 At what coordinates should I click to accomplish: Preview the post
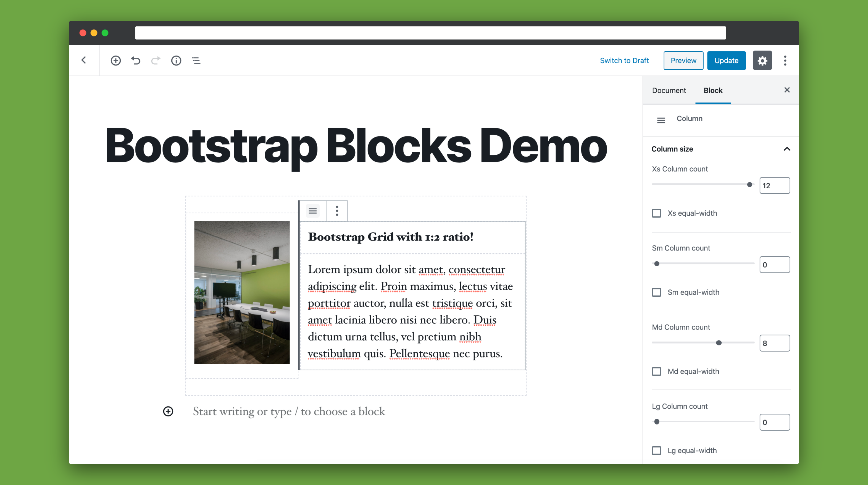pyautogui.click(x=683, y=61)
